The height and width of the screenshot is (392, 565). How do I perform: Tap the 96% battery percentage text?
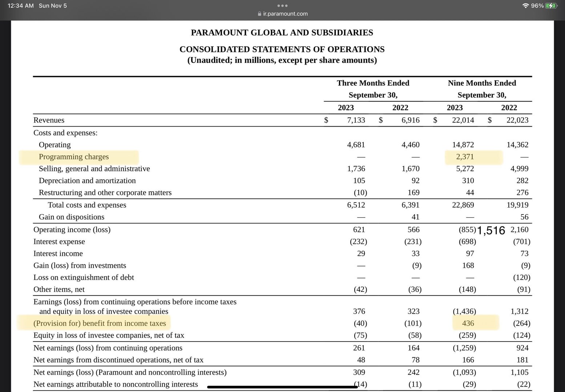coord(537,6)
